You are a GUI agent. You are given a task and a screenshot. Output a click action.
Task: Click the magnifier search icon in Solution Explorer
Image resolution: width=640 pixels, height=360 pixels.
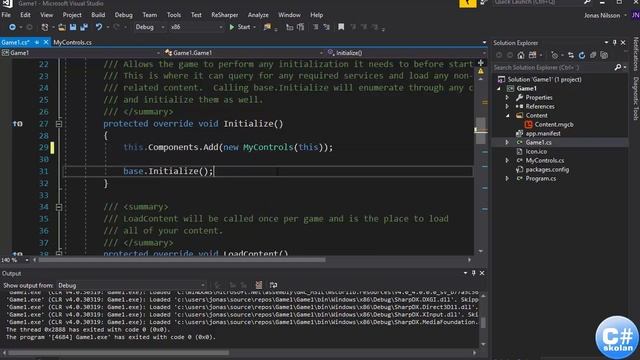pyautogui.click(x=618, y=67)
